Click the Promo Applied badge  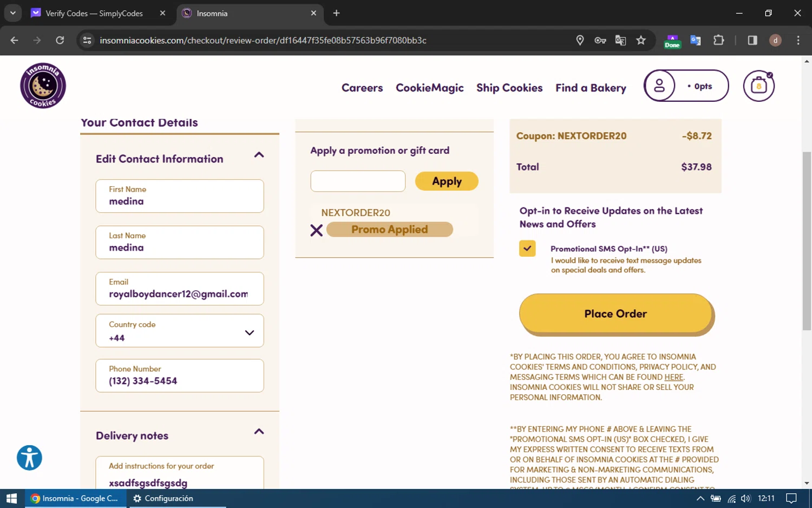(390, 230)
